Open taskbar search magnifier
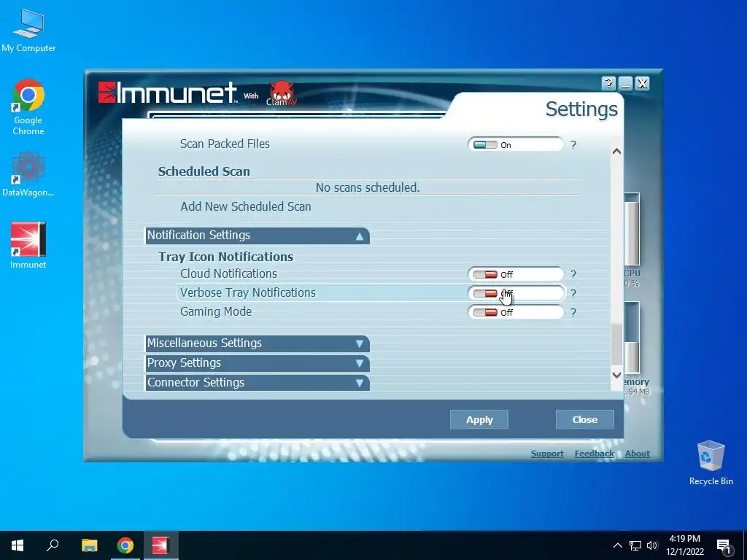 (x=53, y=545)
